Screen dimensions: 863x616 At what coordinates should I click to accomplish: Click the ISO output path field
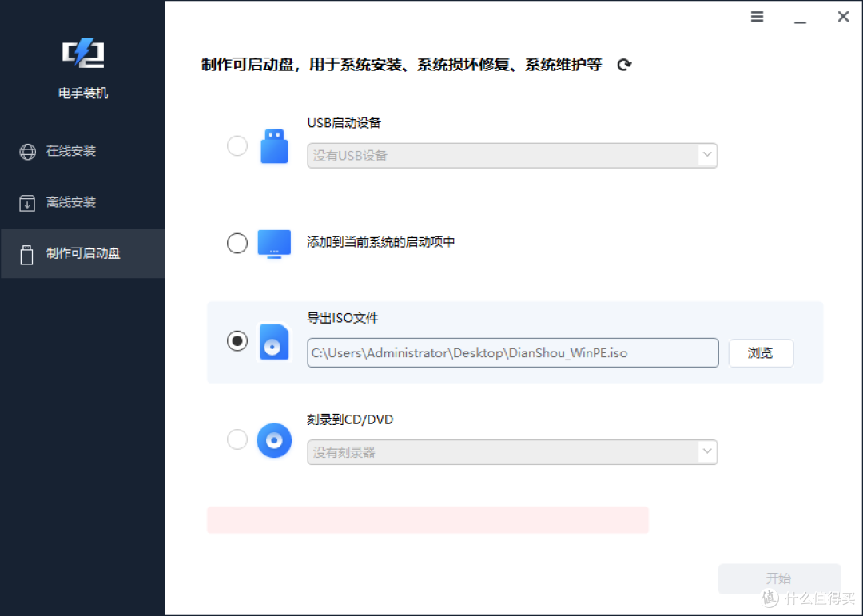[513, 353]
